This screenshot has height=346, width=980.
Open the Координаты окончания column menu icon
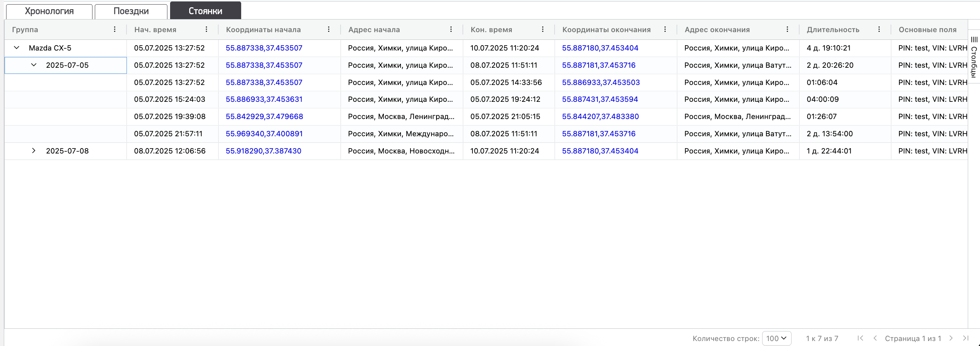coord(665,29)
